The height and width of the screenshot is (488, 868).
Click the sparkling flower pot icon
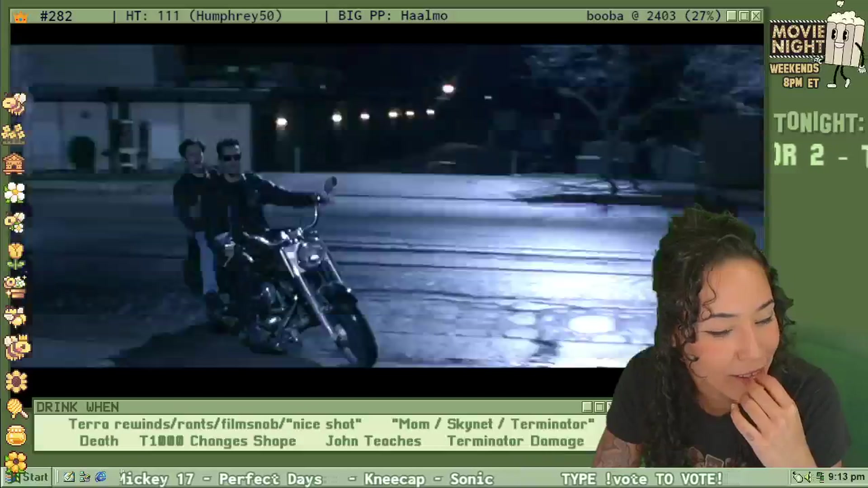tap(15, 287)
